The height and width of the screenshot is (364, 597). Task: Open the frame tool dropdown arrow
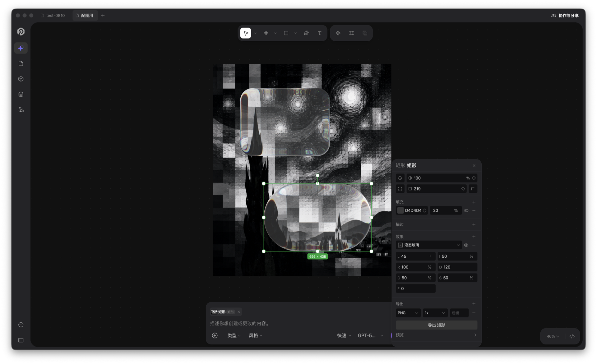point(275,33)
